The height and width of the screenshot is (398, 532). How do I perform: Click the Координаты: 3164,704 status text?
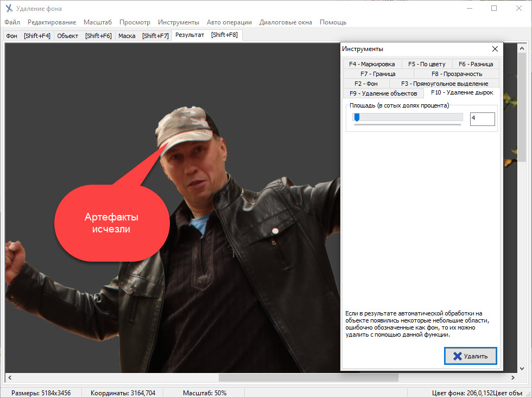tap(123, 393)
